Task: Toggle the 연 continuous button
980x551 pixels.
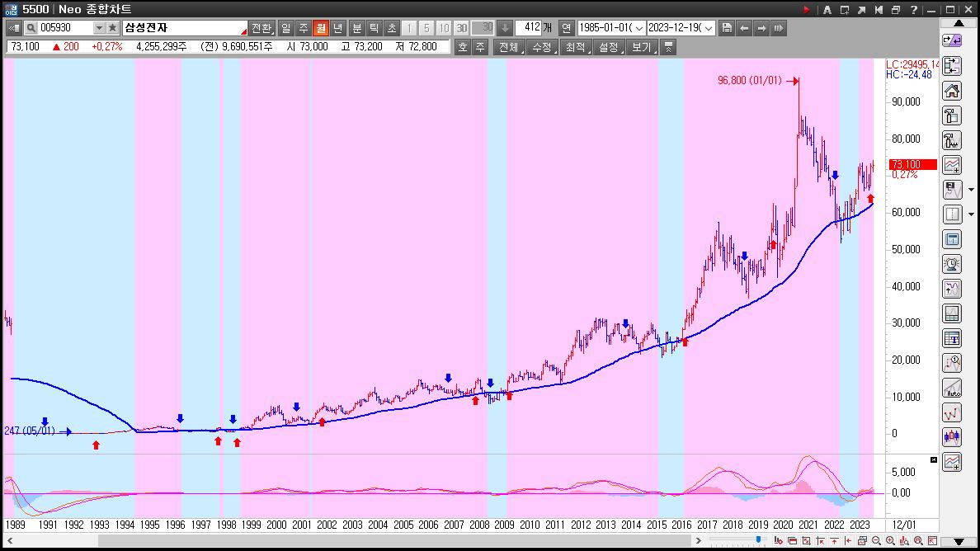Action: click(566, 28)
